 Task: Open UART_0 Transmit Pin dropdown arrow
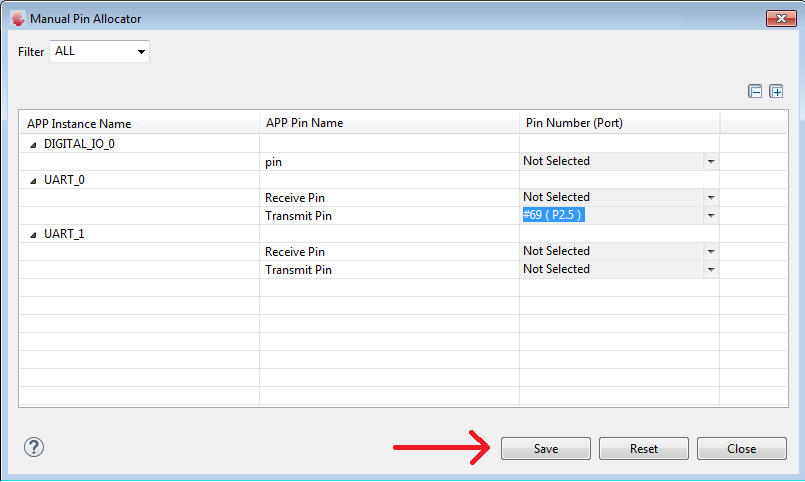[x=711, y=216]
